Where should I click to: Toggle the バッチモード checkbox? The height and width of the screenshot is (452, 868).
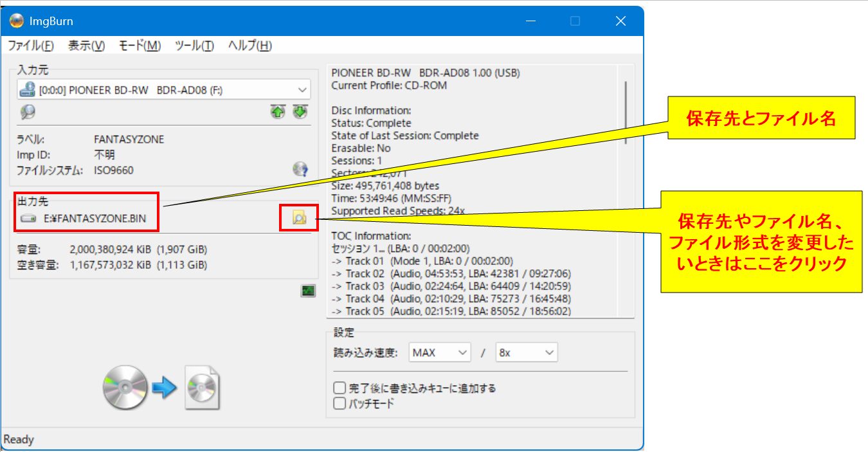[x=339, y=404]
